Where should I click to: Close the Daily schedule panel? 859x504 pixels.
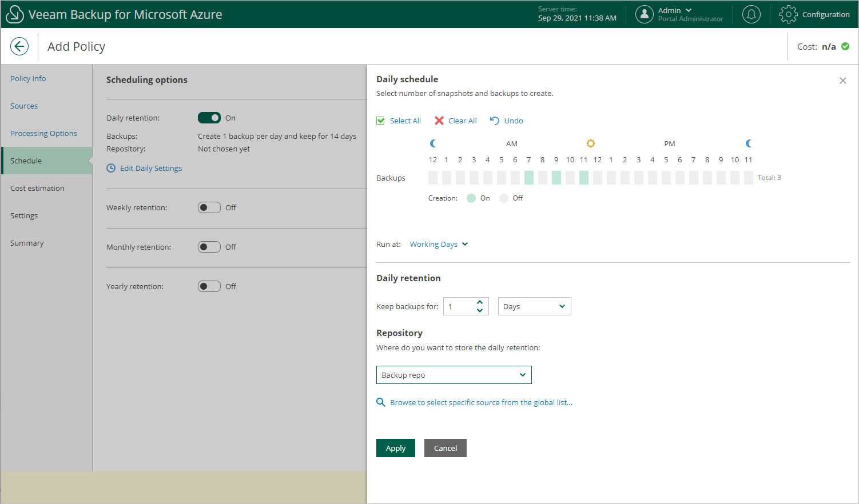pyautogui.click(x=842, y=81)
